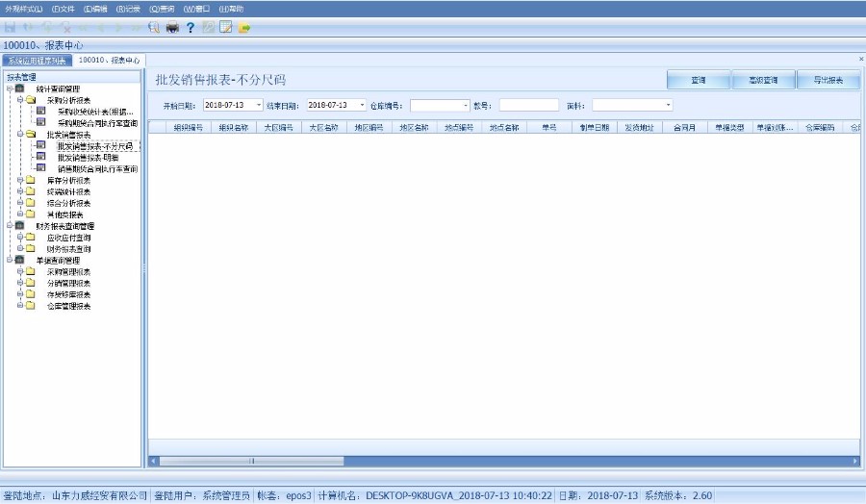This screenshot has width=866, height=504.
Task: Expand the 终端统计报表 folder
Action: (20, 191)
